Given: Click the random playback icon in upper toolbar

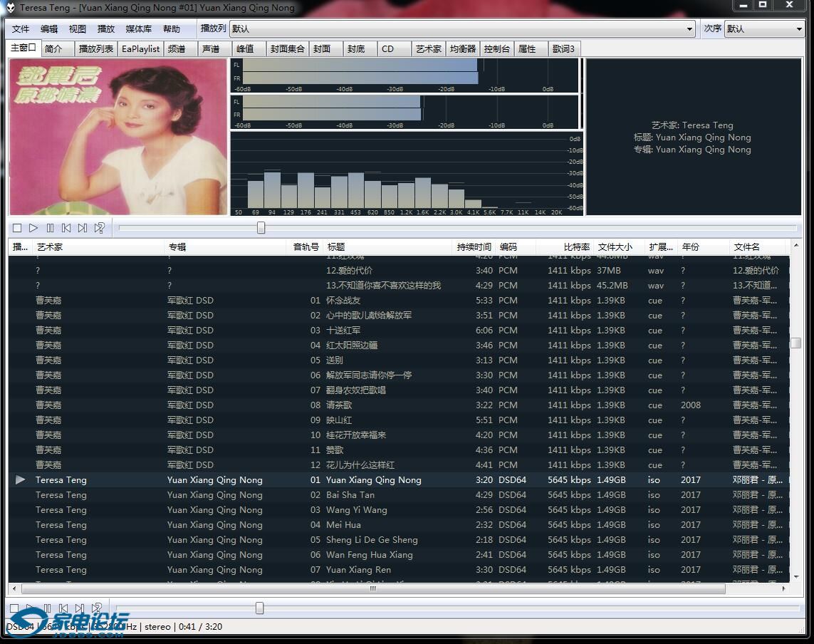Looking at the screenshot, I should [x=100, y=228].
